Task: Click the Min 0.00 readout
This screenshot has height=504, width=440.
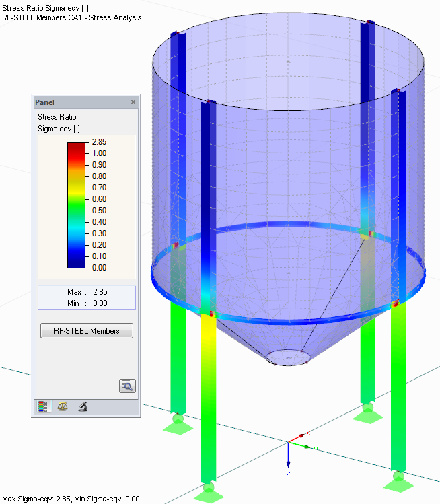Action: tap(87, 303)
